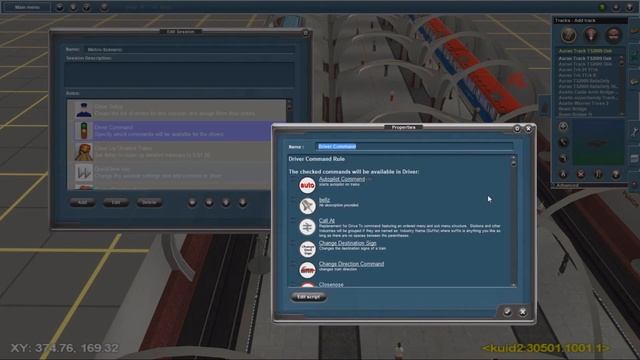Click the wrench tools tab at the right edge
Screen dimensions: 640x360
coord(635,132)
